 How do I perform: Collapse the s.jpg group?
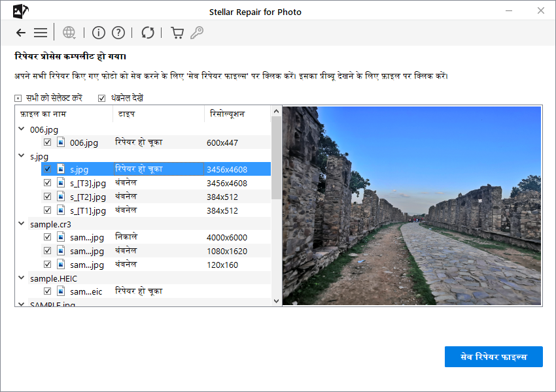pyautogui.click(x=22, y=155)
